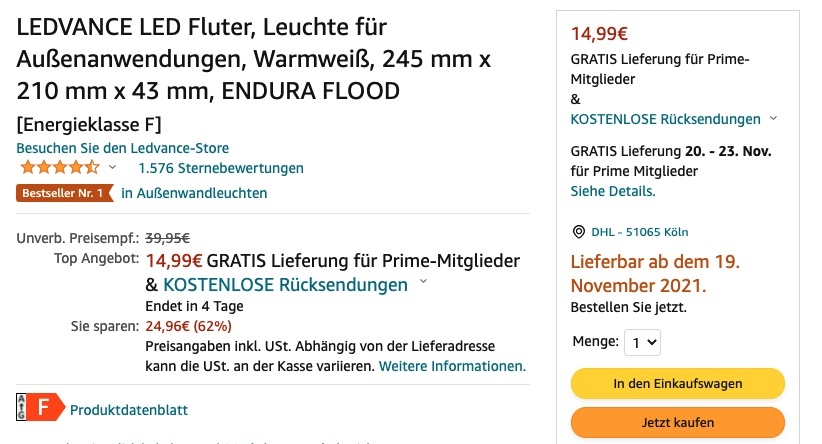Image resolution: width=822 pixels, height=444 pixels.
Task: Open the Menge quantity dropdown
Action: pos(642,342)
